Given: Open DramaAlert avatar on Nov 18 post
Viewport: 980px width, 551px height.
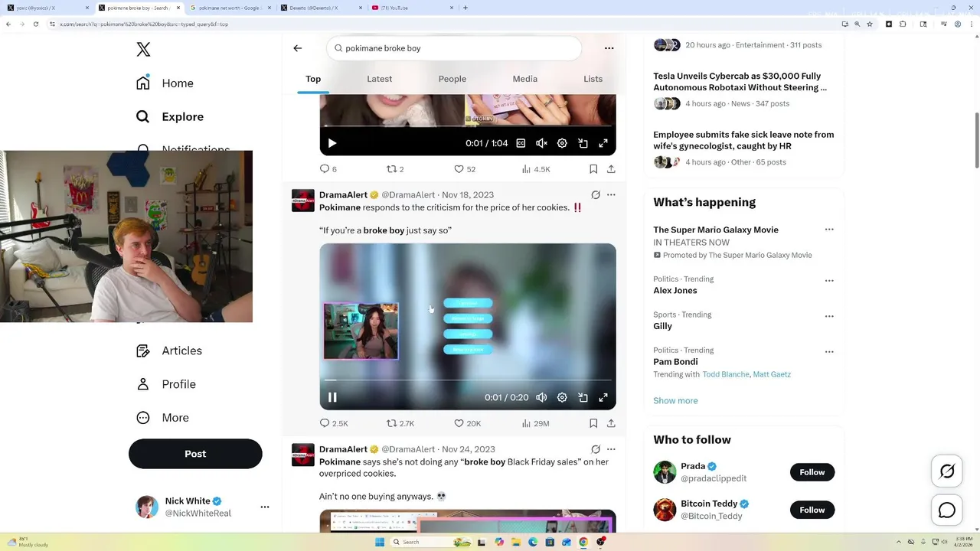Looking at the screenshot, I should point(303,201).
